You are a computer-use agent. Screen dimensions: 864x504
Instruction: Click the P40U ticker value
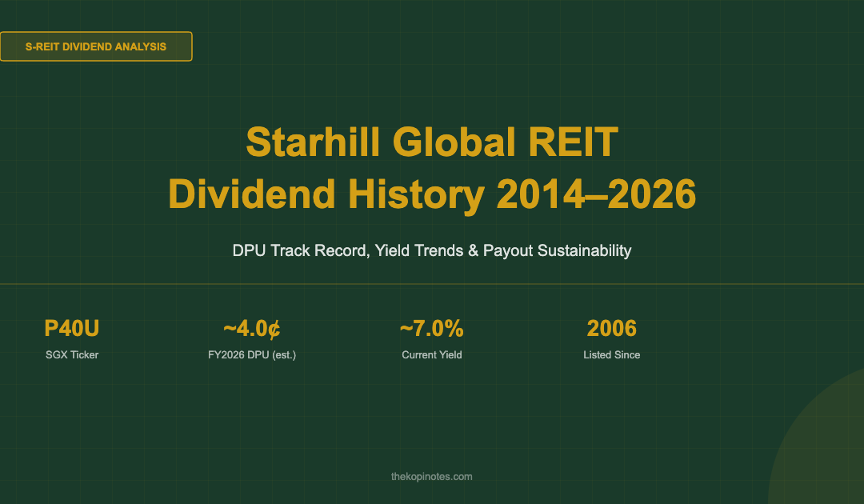pyautogui.click(x=72, y=328)
